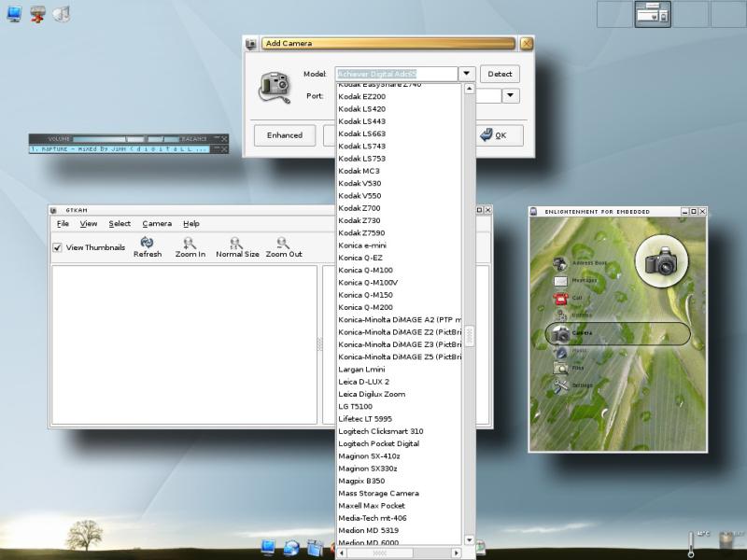This screenshot has height=560, width=747.
Task: Select Kodak LS743 from the list
Action: pyautogui.click(x=400, y=147)
